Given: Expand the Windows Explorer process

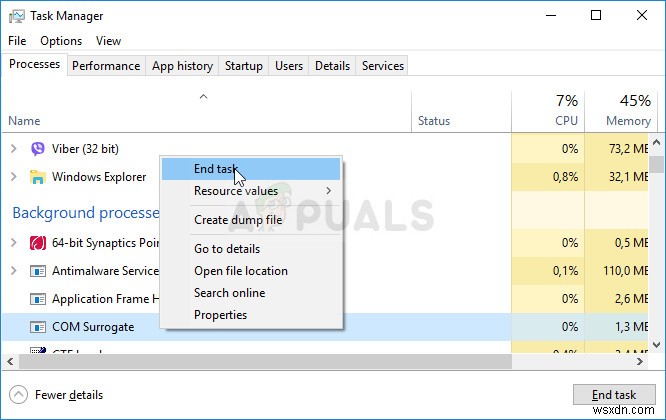Looking at the screenshot, I should [14, 177].
